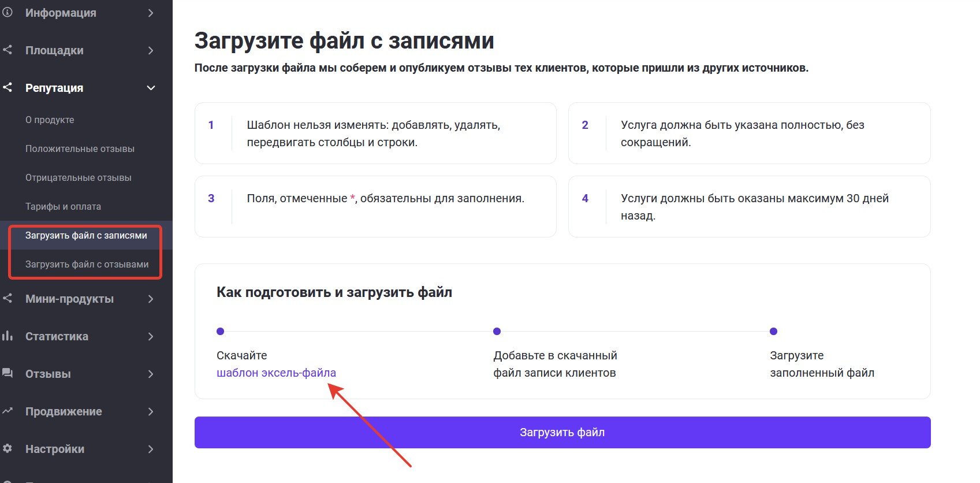
Task: Click rule card text Шаблон нельзя изменять
Action: (374, 133)
